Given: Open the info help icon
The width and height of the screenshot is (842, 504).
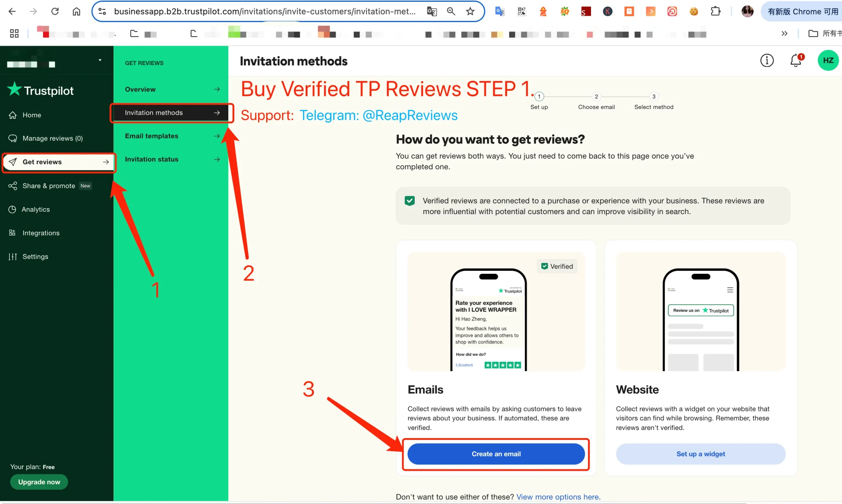Looking at the screenshot, I should coord(767,60).
